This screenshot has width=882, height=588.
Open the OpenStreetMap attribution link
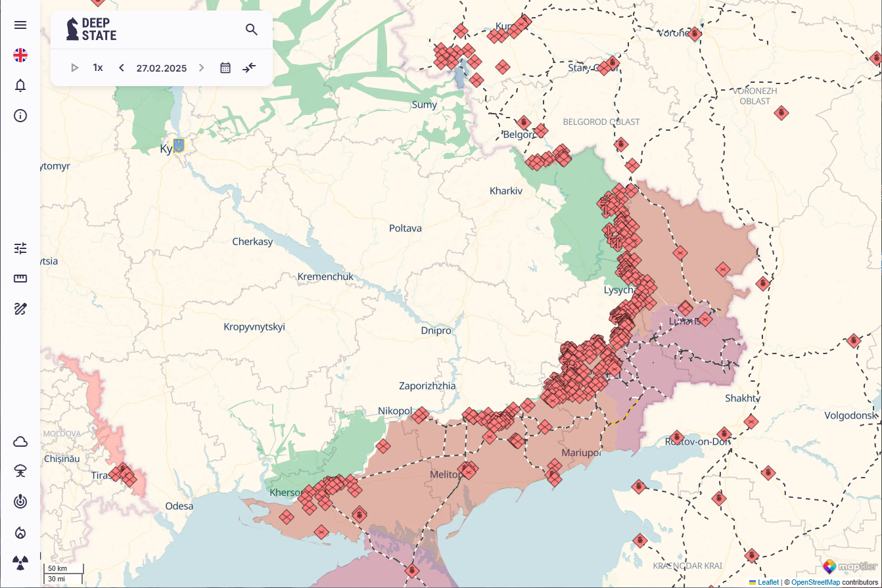tap(815, 583)
